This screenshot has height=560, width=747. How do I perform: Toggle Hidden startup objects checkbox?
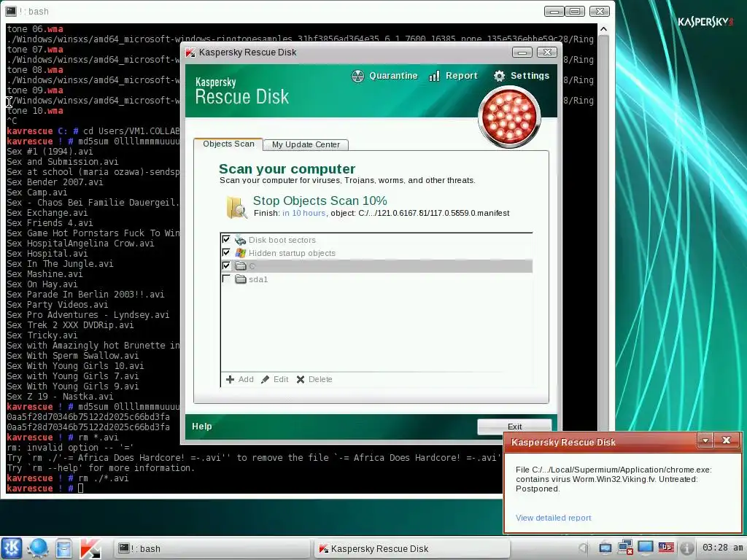(x=226, y=252)
